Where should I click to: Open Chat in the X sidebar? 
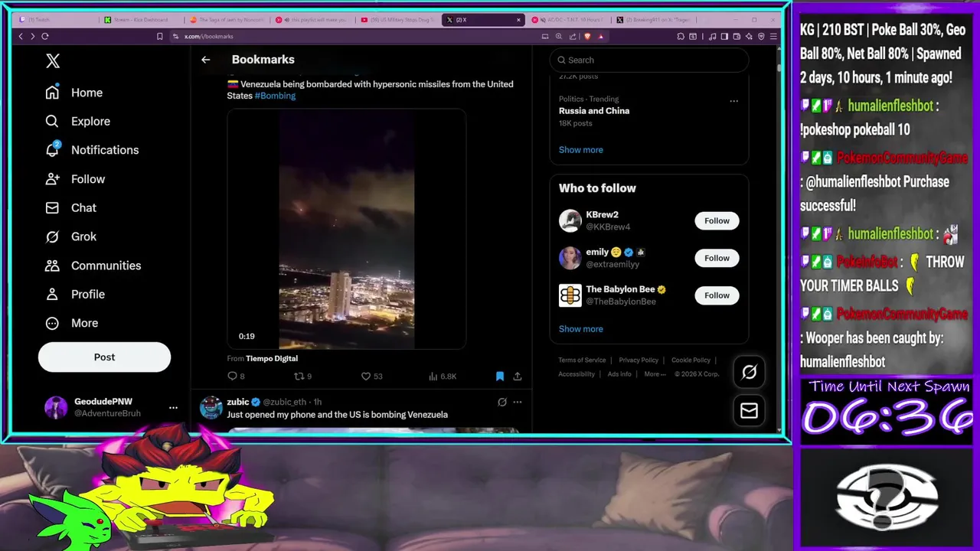coord(70,207)
